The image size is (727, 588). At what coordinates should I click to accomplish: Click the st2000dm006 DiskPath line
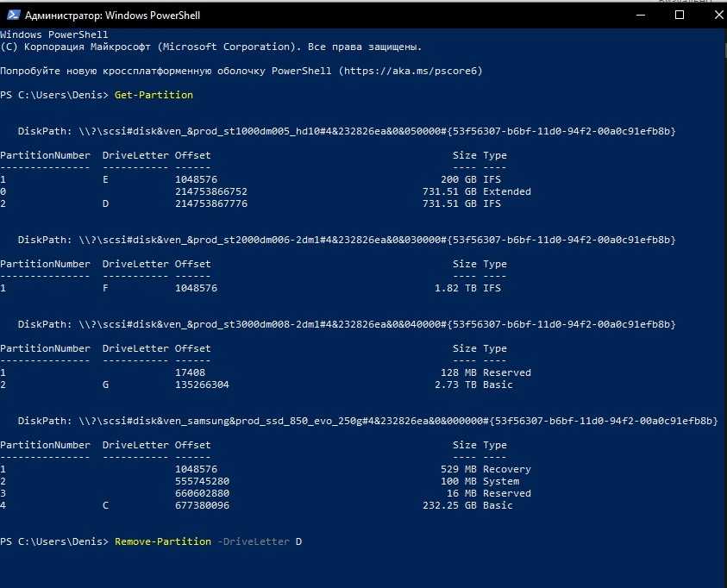pos(347,240)
